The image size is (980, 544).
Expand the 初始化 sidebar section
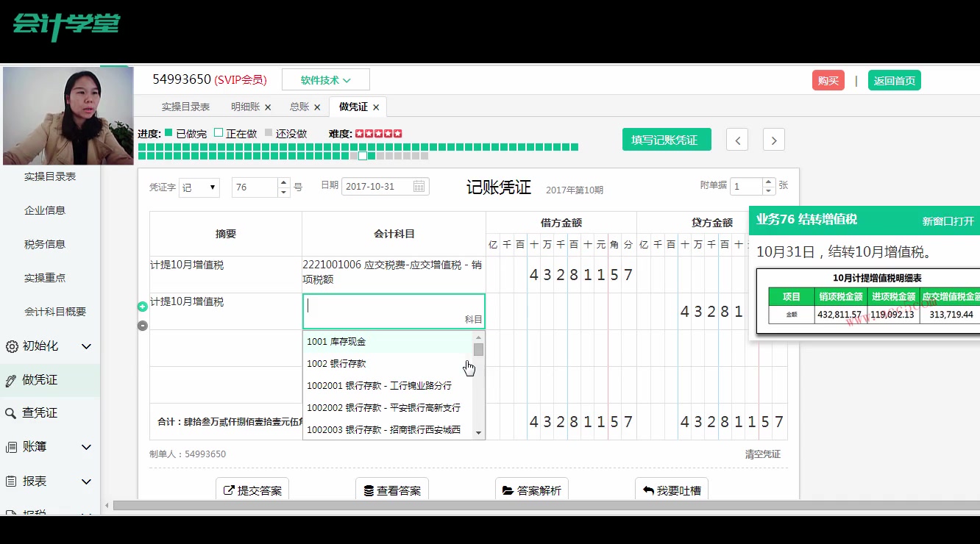[x=86, y=346]
